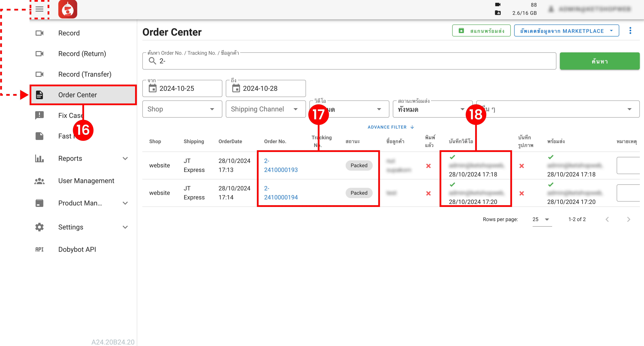The width and height of the screenshot is (644, 346).
Task: Open order link 2-2410000194
Action: [281, 193]
